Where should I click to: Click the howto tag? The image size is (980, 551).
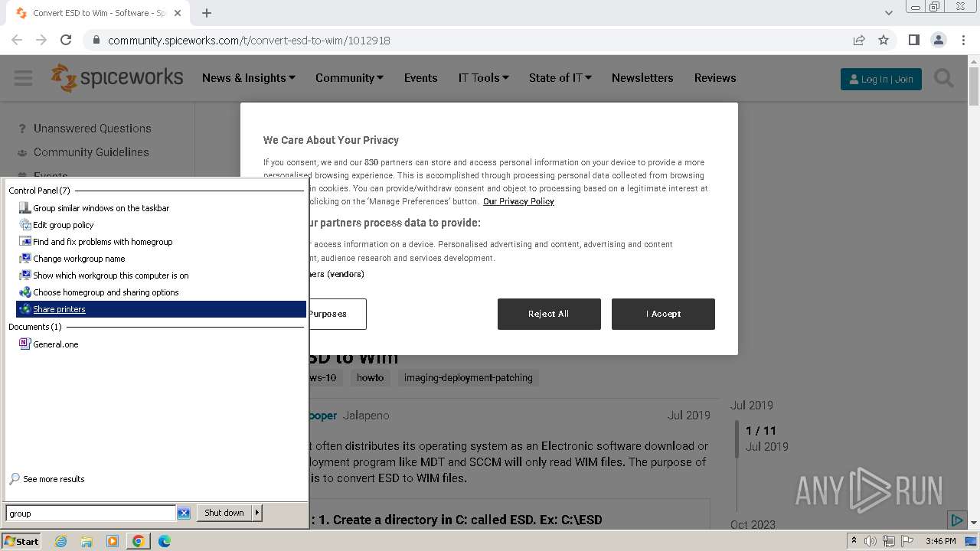(371, 377)
